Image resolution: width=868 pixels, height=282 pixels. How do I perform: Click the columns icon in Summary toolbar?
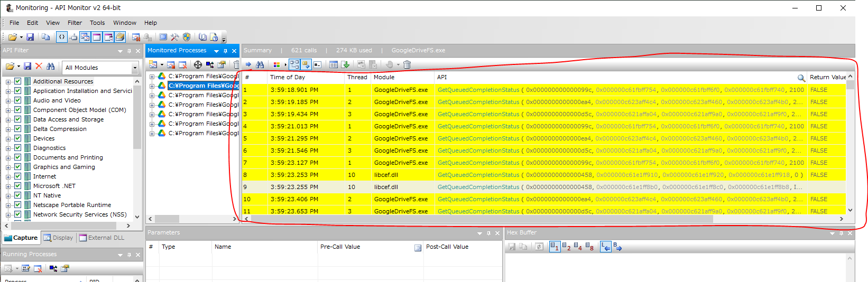click(x=334, y=64)
